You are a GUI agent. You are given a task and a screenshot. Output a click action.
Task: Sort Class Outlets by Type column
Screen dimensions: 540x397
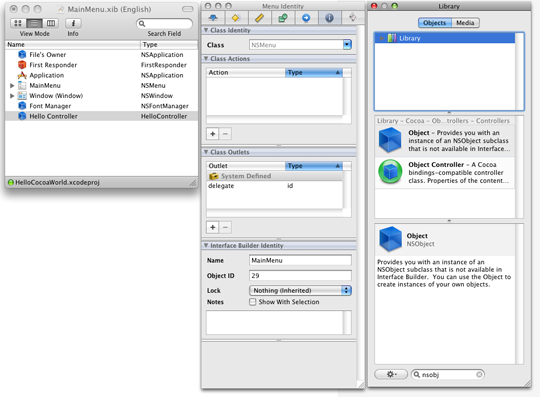pos(313,166)
